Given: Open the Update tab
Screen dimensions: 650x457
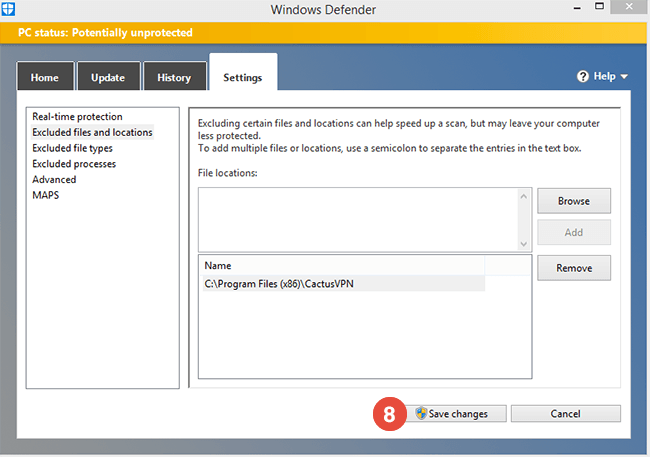Looking at the screenshot, I should tap(108, 76).
